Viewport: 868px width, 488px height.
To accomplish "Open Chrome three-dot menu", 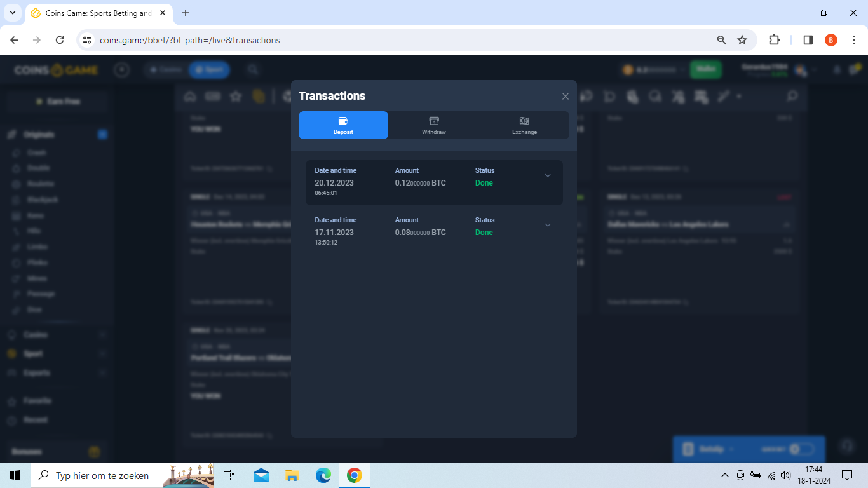I will [x=853, y=40].
